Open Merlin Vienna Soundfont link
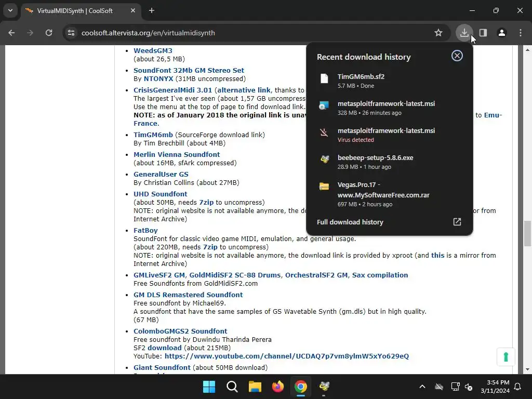The image size is (532, 399). [177, 154]
